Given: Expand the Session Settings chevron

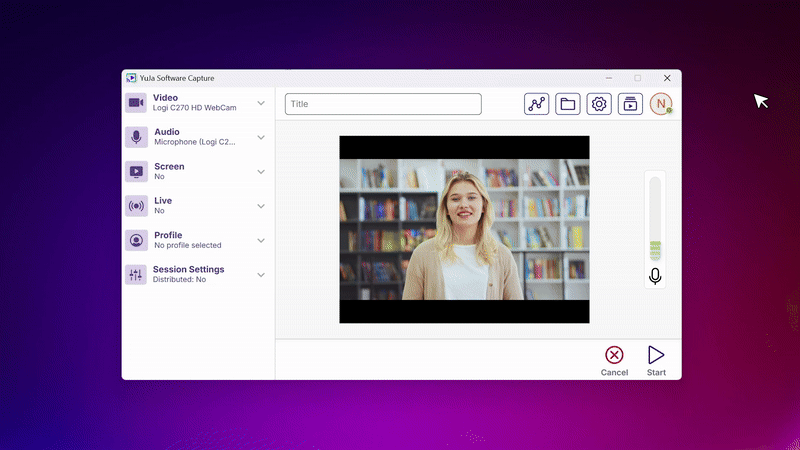Looking at the screenshot, I should point(261,275).
